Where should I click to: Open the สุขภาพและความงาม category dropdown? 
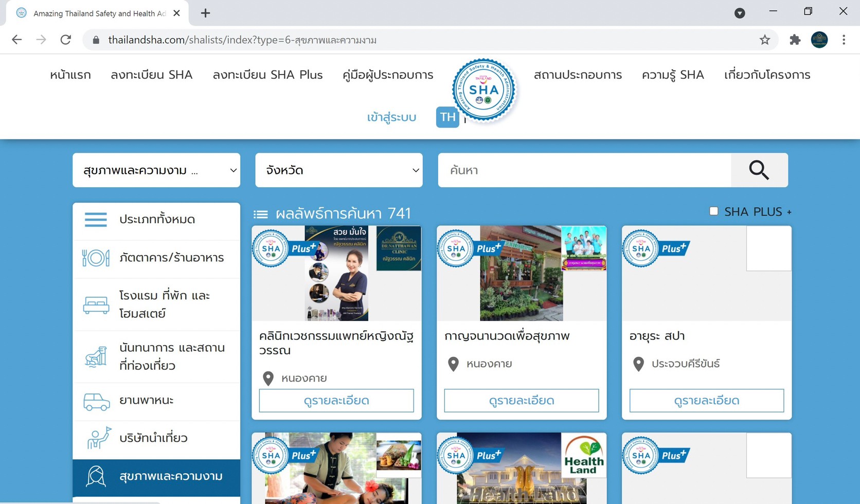(x=156, y=170)
